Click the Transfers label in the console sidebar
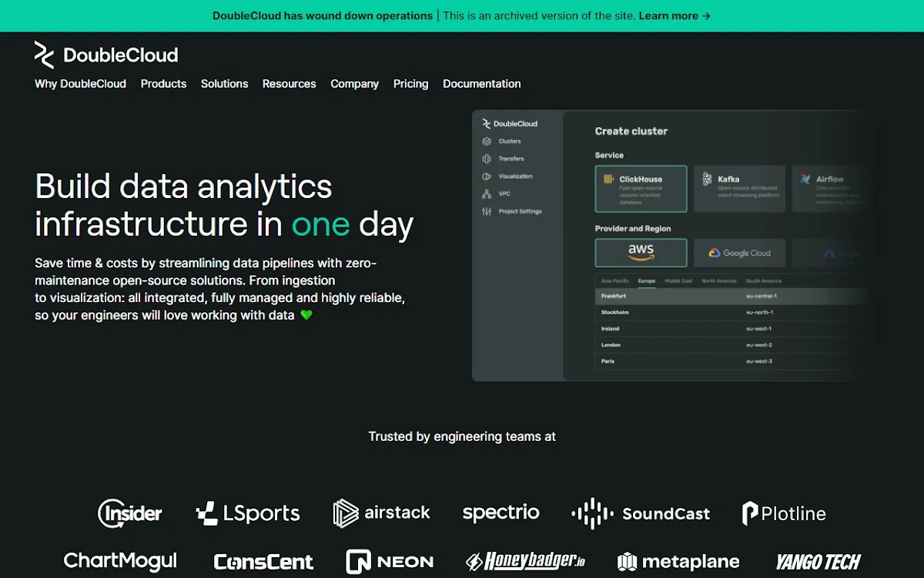 click(x=511, y=159)
